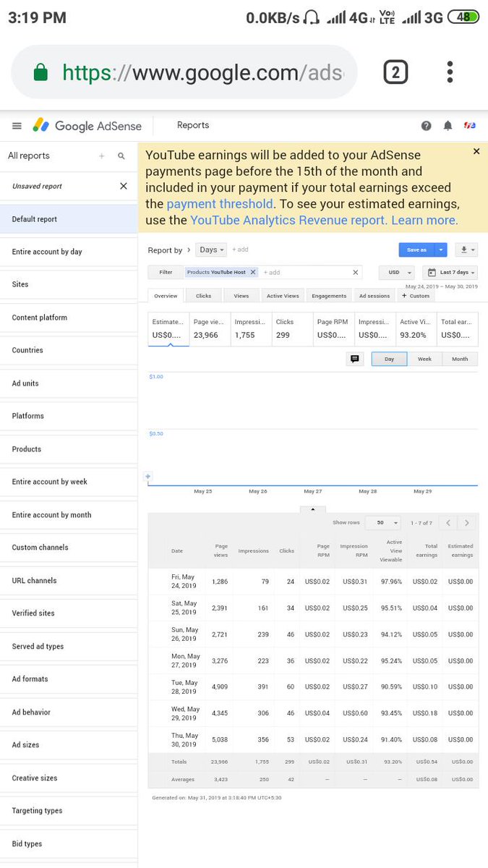Open the Save as dropdown arrow
Viewport: 488px width, 868px height.
[x=441, y=250]
